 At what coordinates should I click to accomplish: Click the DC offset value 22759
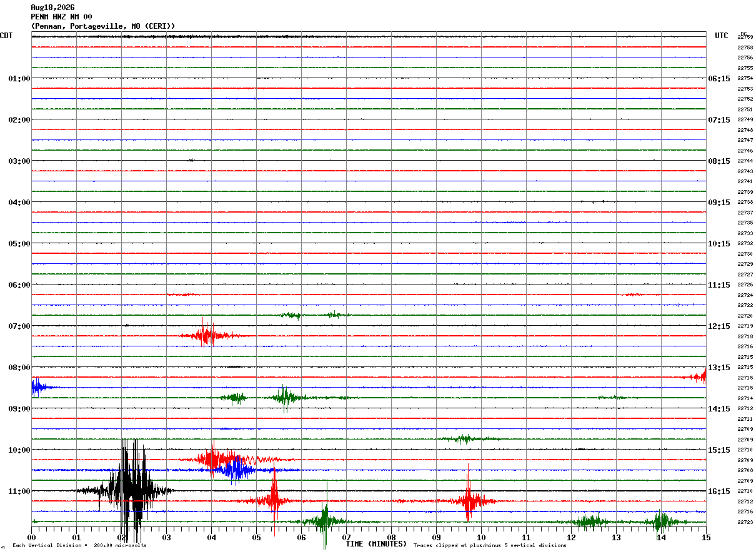click(x=745, y=38)
